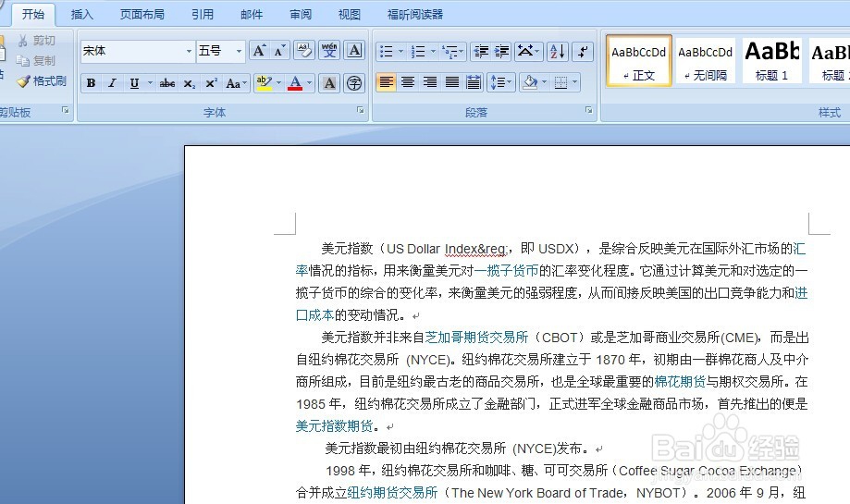Open line spacing dropdown
850x504 pixels.
click(x=501, y=82)
